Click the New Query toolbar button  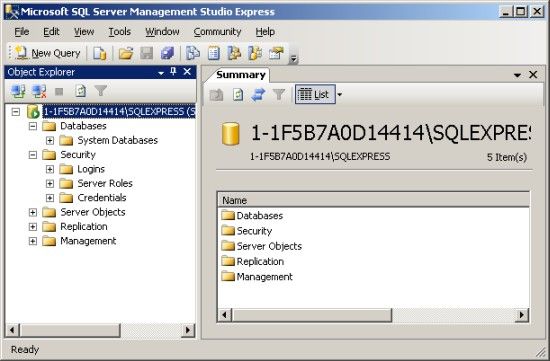coord(48,53)
